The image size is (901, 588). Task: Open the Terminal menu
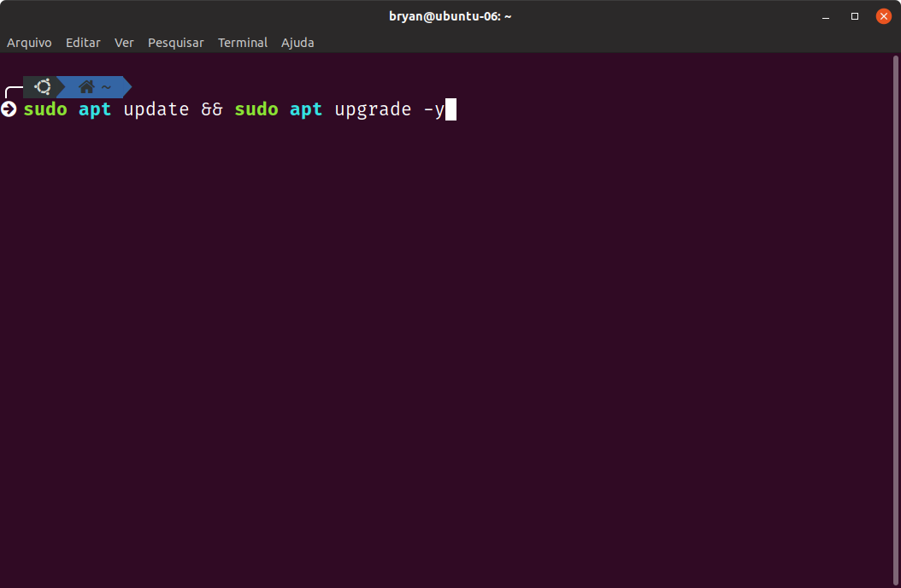(x=243, y=43)
